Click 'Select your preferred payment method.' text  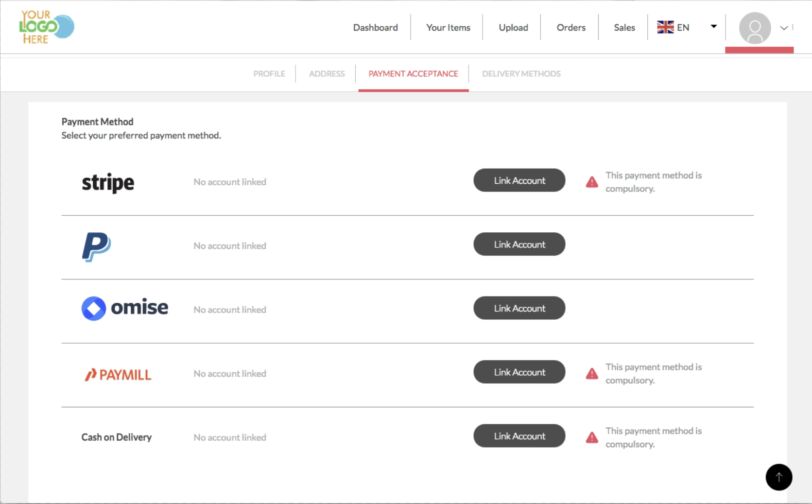pyautogui.click(x=141, y=136)
